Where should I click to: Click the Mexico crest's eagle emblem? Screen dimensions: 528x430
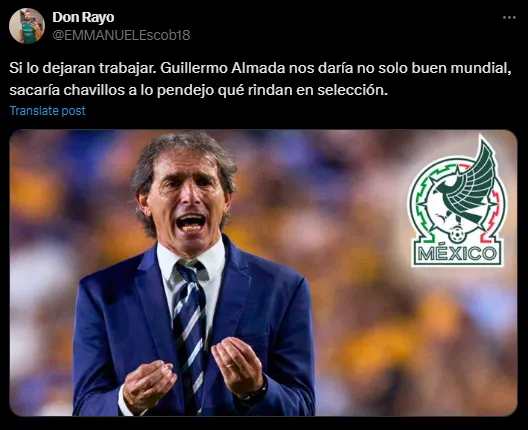pos(462,189)
